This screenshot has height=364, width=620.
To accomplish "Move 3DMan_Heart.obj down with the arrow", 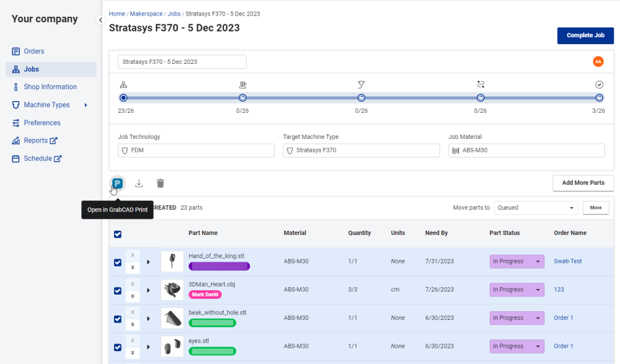I will pos(133,296).
